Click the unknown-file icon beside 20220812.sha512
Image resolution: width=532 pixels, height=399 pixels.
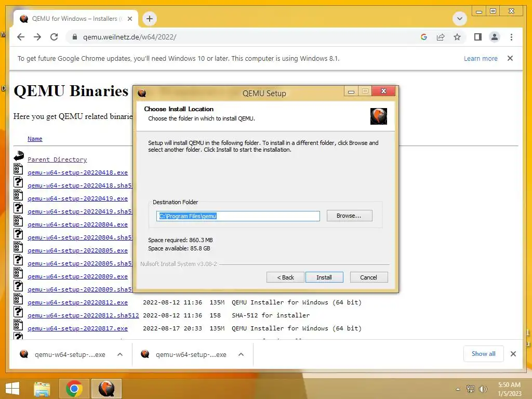(18, 312)
